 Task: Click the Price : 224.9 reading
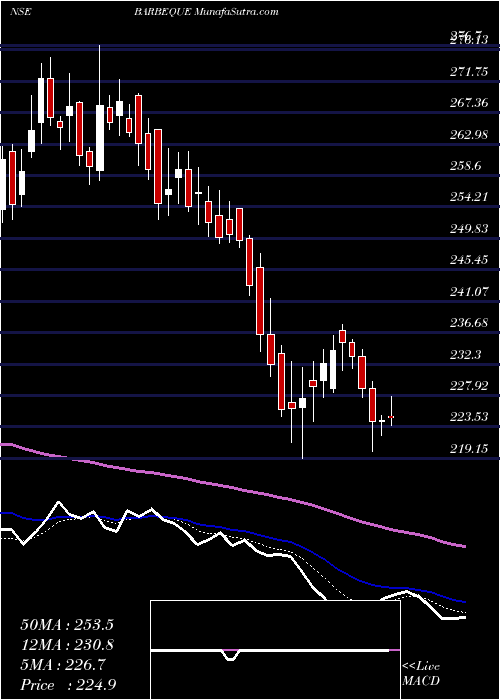[70, 685]
